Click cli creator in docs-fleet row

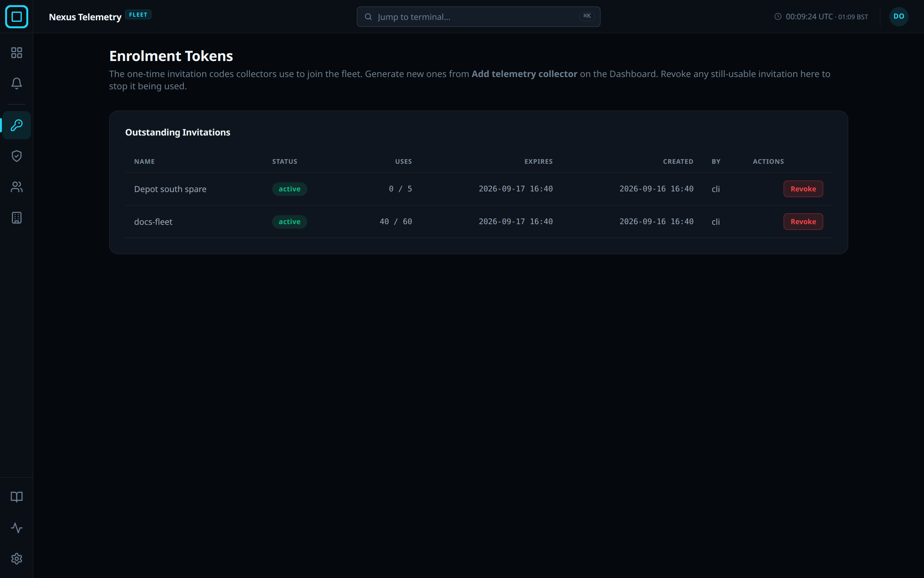coord(715,222)
